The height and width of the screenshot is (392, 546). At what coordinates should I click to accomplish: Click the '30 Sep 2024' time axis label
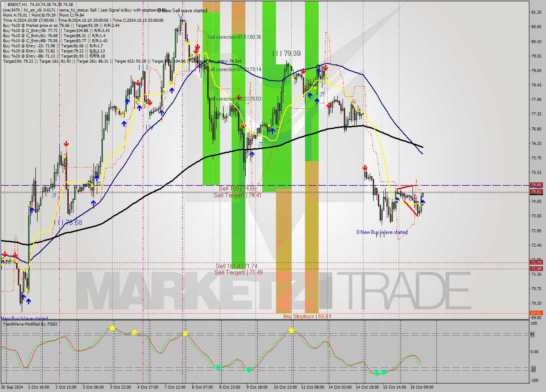12,388
